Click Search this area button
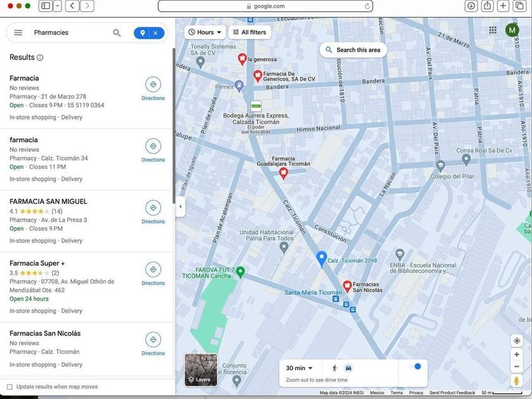Screen dimensions: 532x399 tap(353, 50)
